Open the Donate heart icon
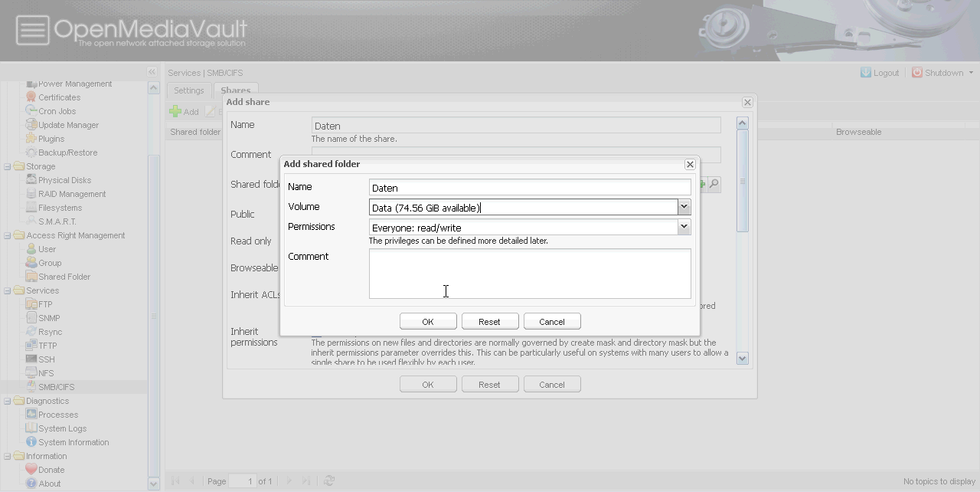 (31, 470)
